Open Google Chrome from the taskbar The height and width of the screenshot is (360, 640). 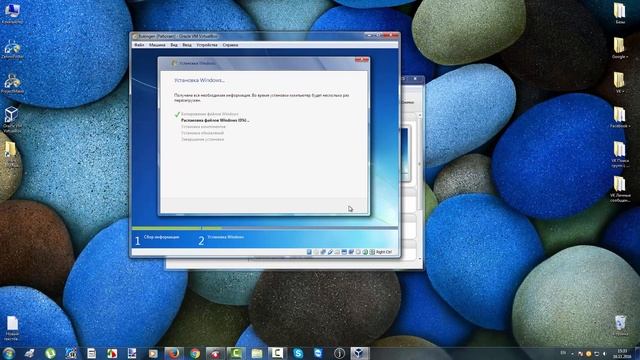click(195, 353)
